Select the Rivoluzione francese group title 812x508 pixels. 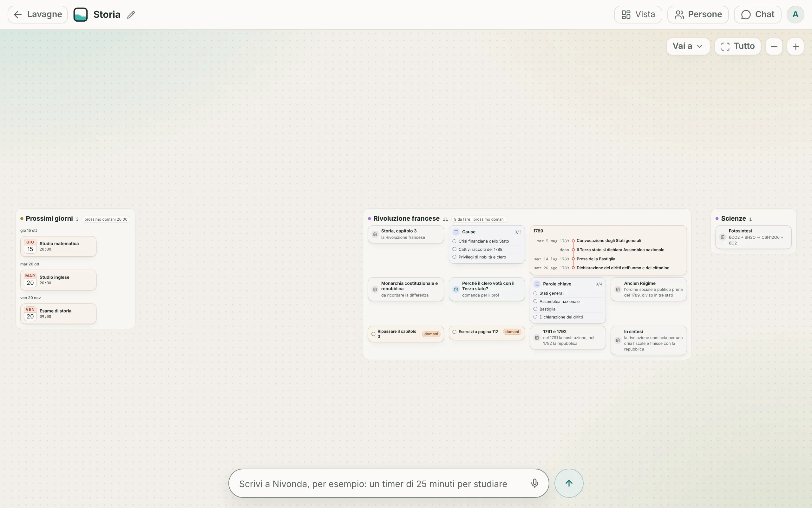point(406,218)
